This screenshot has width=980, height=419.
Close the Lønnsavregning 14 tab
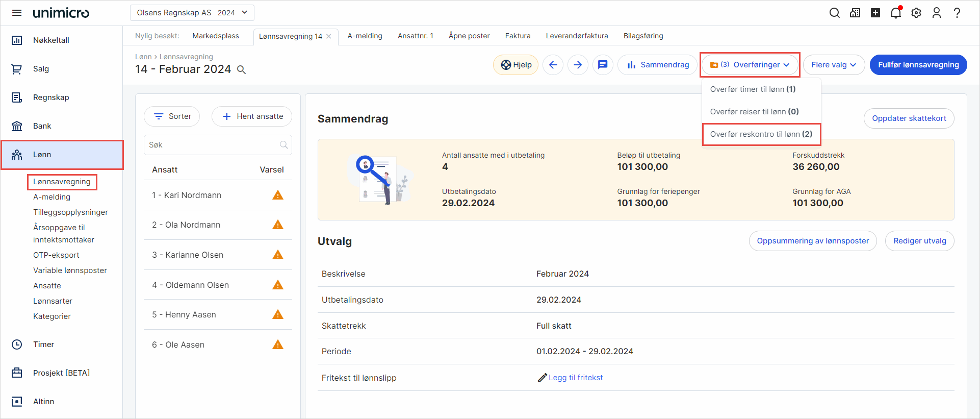click(329, 36)
